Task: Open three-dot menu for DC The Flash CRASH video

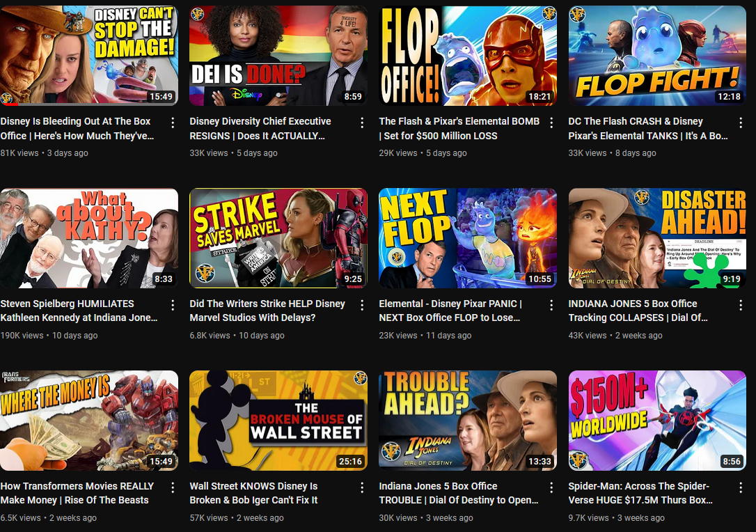Action: [x=741, y=123]
